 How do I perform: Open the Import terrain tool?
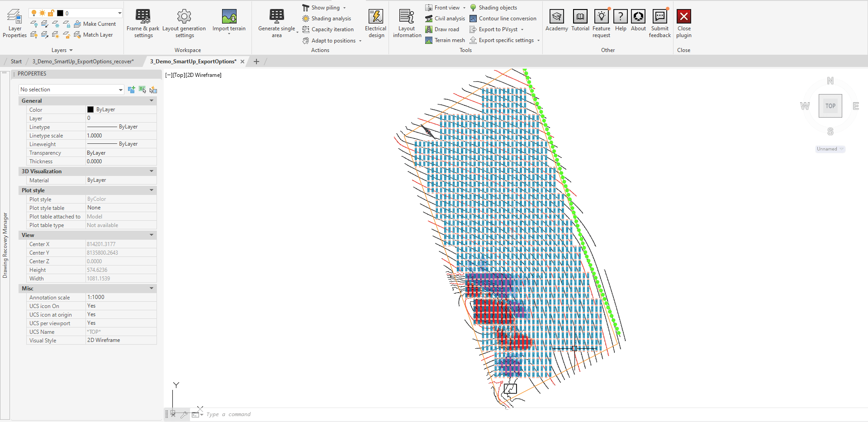[229, 22]
